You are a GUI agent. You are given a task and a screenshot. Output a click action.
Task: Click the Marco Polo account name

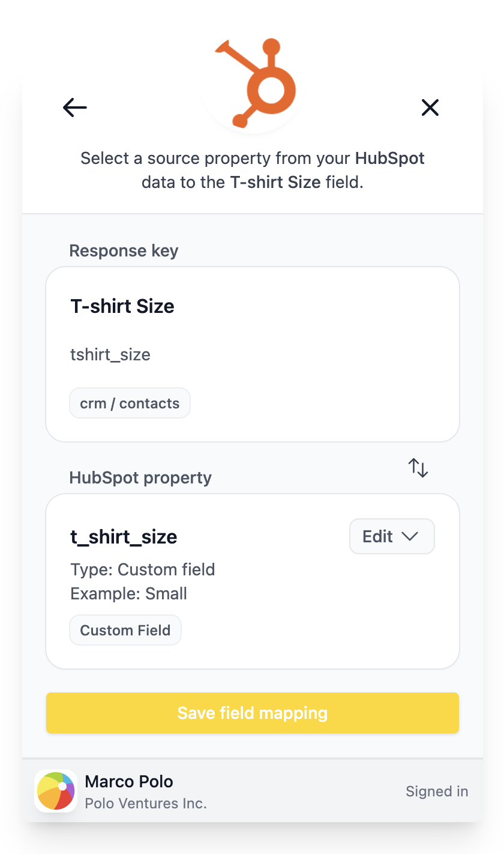click(129, 781)
